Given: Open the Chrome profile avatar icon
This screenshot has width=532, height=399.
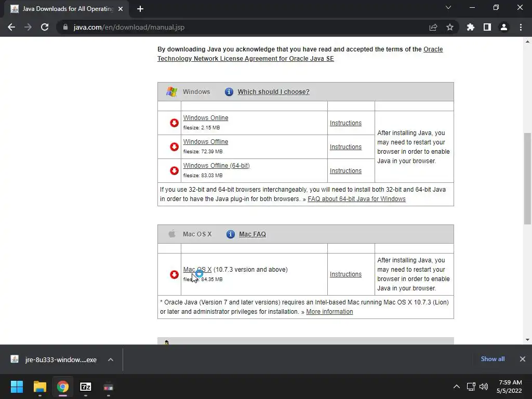Looking at the screenshot, I should [504, 27].
